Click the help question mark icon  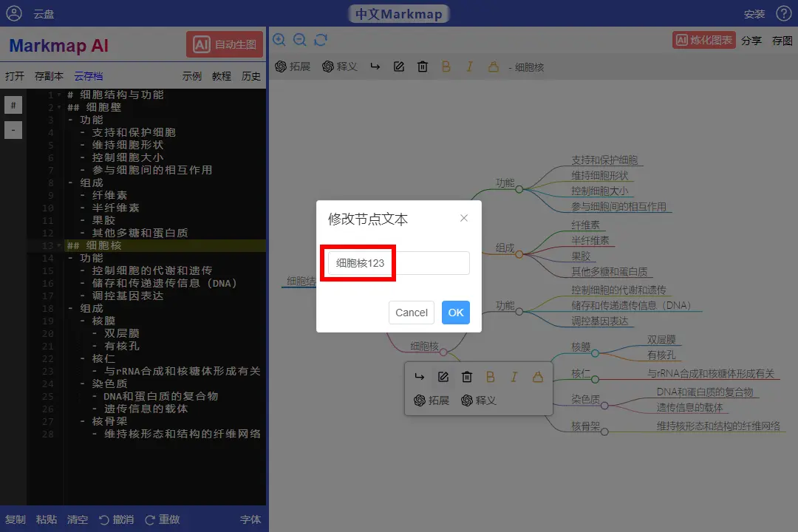783,13
